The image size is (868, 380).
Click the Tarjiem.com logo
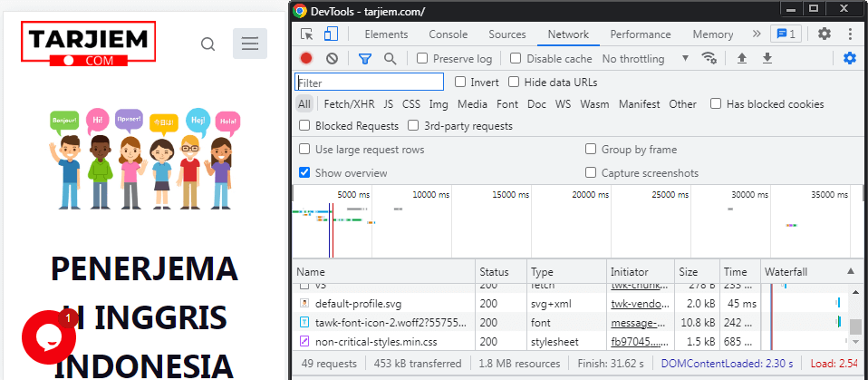point(89,44)
